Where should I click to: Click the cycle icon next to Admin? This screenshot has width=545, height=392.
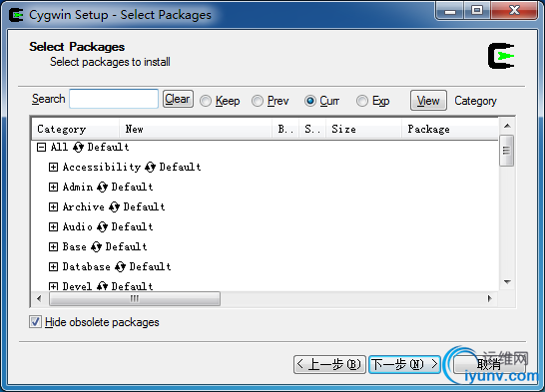(x=102, y=187)
